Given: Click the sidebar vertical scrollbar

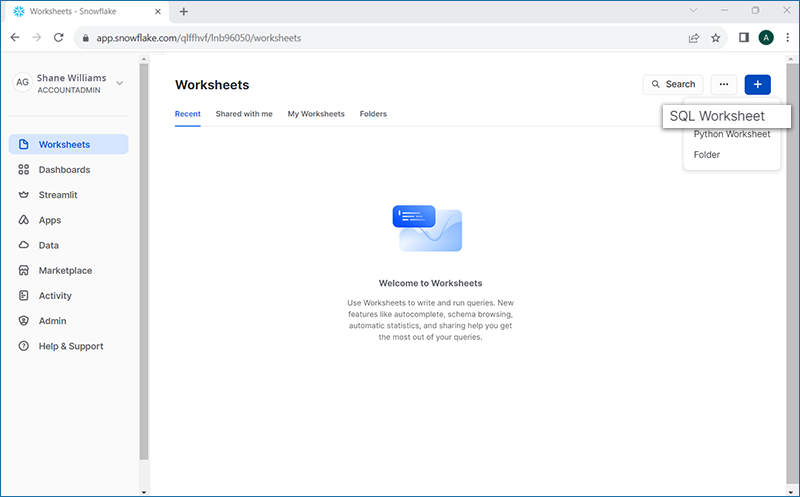Looking at the screenshot, I should (x=144, y=260).
